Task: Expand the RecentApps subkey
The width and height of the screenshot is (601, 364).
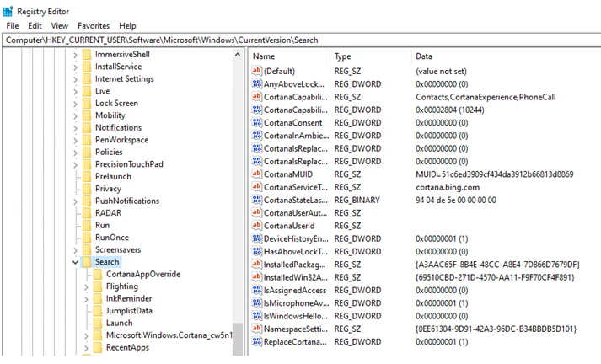Action: (86, 348)
